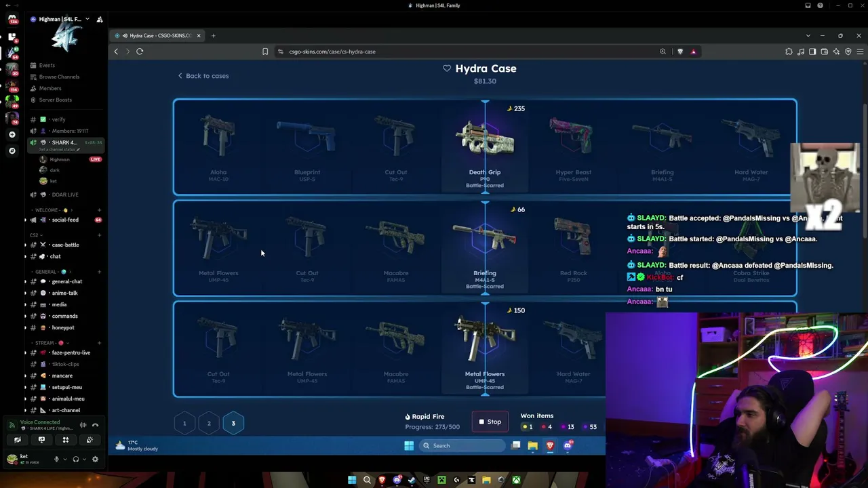
Task: Collapse the WELCOME channel category
Action: pyautogui.click(x=52, y=210)
